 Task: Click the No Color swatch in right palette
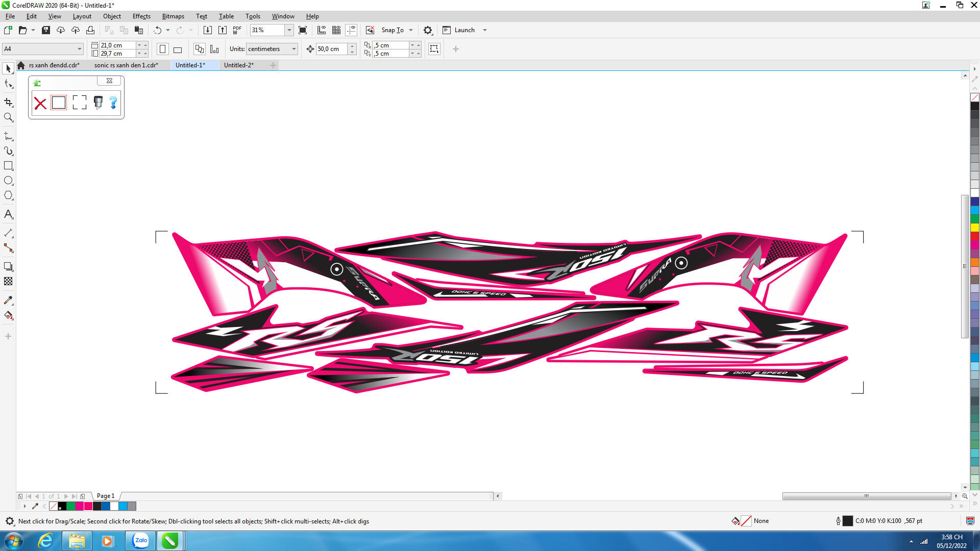(x=975, y=97)
